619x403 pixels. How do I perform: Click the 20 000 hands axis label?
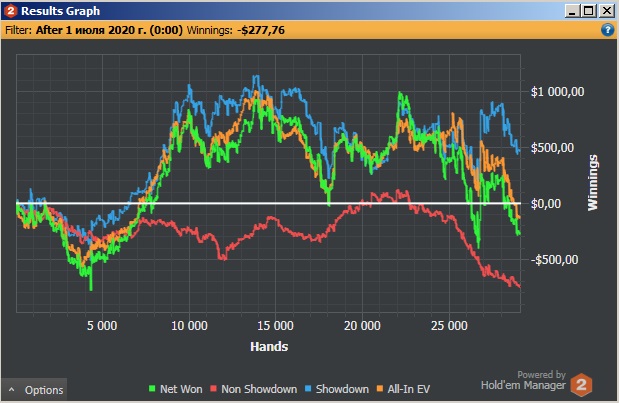362,326
